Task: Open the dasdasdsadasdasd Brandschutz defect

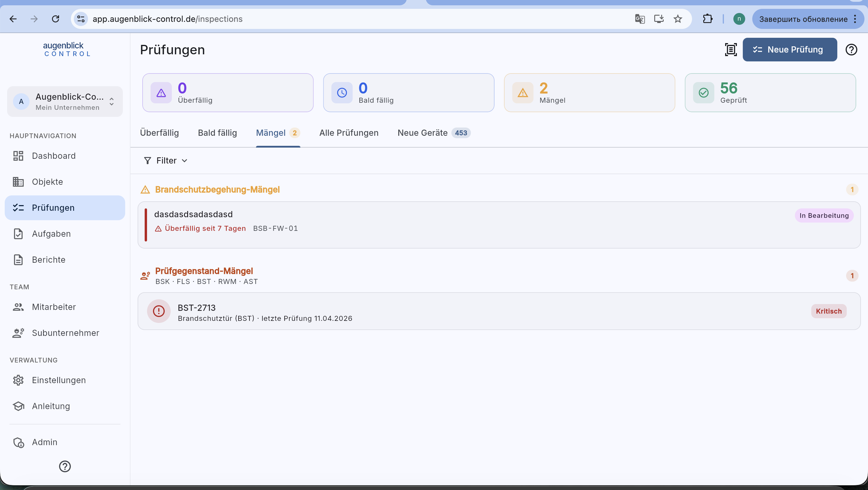Action: pyautogui.click(x=499, y=225)
